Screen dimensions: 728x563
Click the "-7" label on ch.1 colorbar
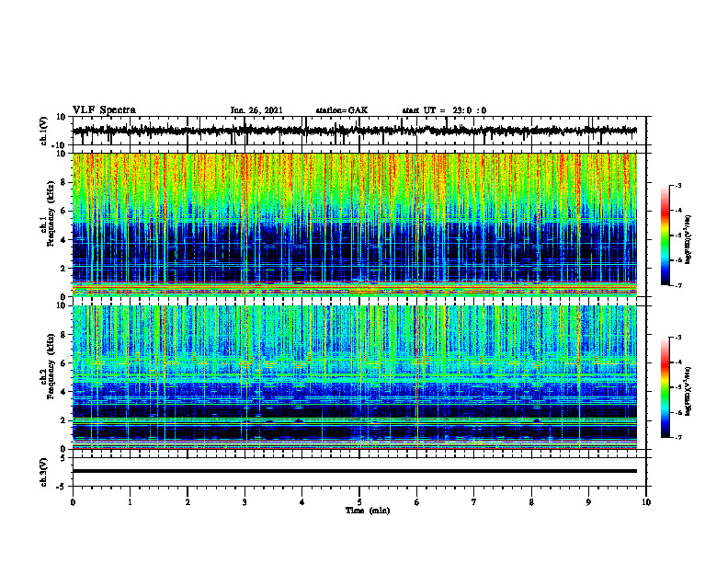click(x=678, y=285)
